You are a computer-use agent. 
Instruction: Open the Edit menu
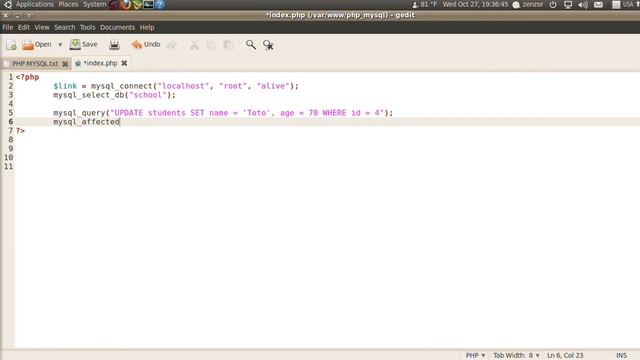click(24, 27)
